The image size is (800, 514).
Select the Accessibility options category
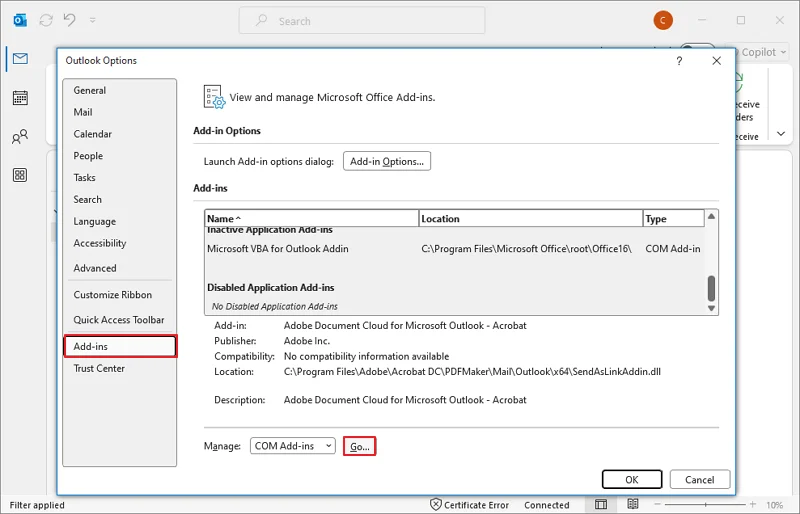(120, 243)
